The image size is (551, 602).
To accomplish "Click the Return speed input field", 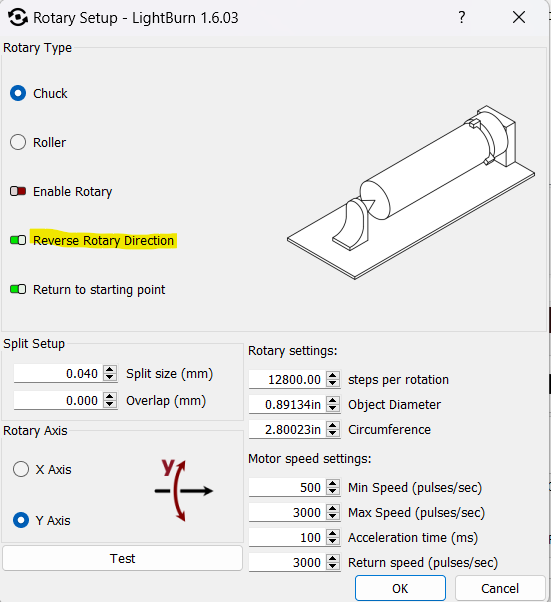I will coord(287,562).
